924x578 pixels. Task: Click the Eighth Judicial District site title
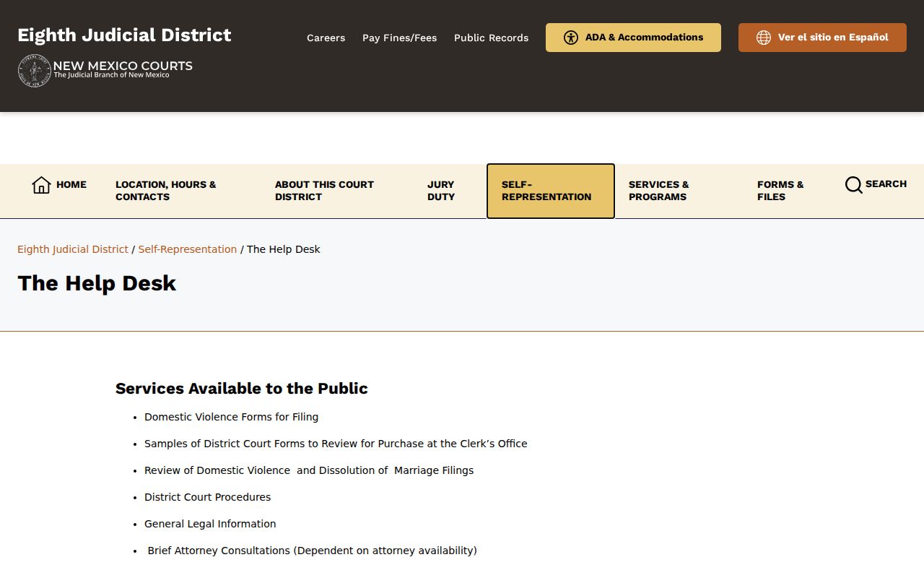click(124, 35)
